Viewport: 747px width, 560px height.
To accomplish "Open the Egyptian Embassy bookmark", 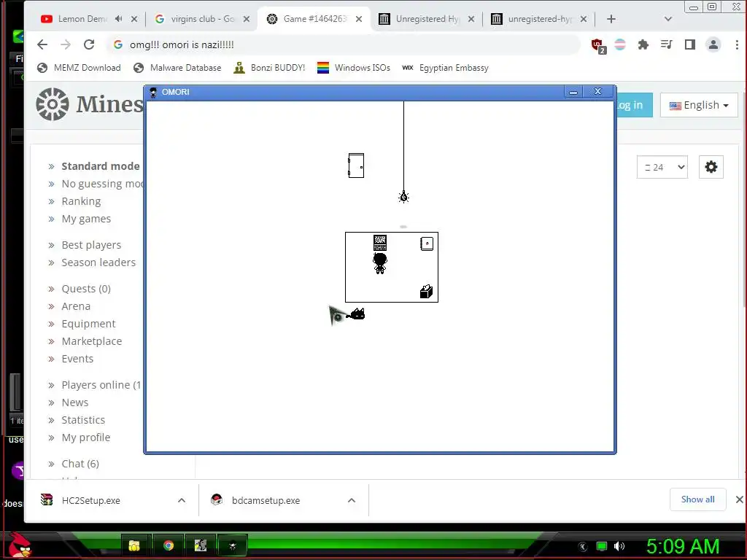I will tap(446, 68).
